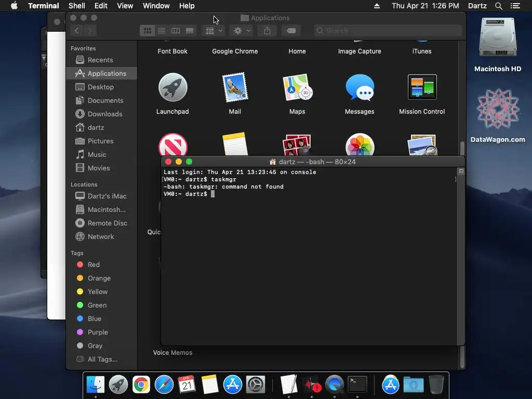
Task: Open the Maps app icon
Action: pyautogui.click(x=297, y=87)
